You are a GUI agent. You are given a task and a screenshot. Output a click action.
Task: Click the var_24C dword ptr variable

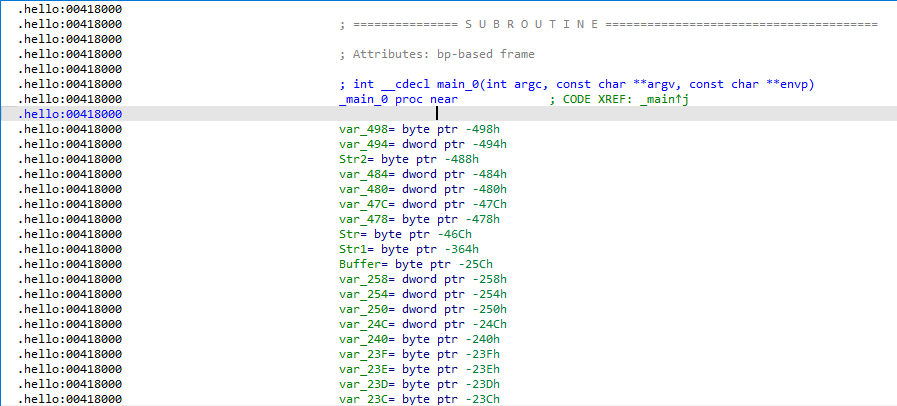pyautogui.click(x=423, y=324)
